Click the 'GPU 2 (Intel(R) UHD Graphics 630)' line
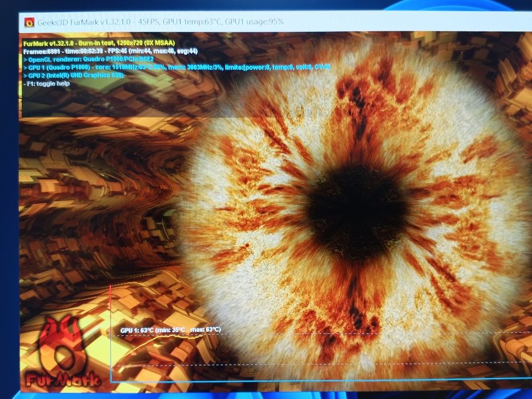532x399 pixels. [x=74, y=75]
